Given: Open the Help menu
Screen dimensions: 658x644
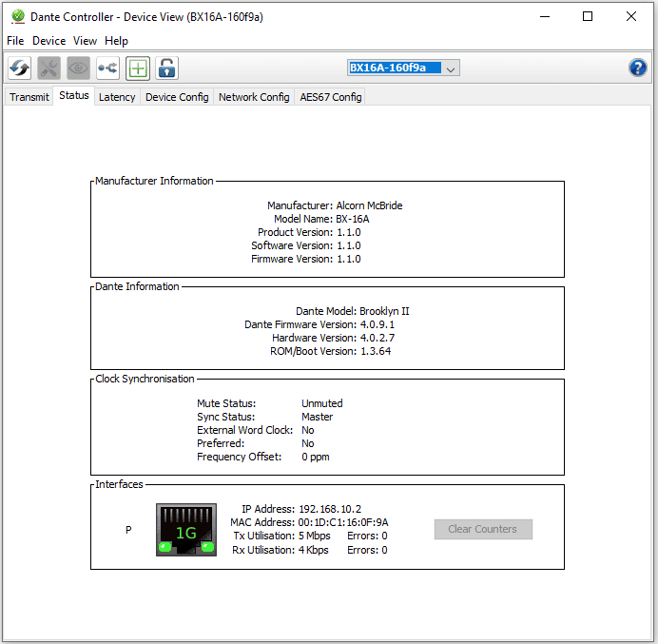Looking at the screenshot, I should tap(116, 41).
